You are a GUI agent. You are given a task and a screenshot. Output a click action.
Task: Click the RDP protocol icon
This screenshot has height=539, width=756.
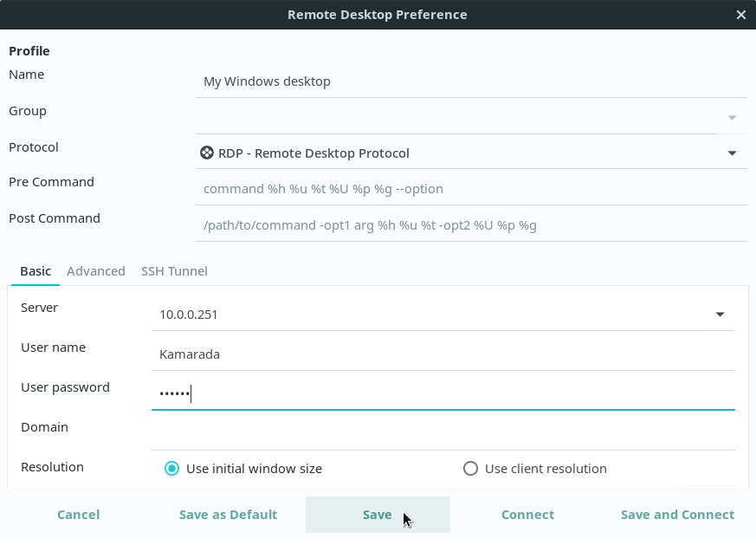(207, 153)
